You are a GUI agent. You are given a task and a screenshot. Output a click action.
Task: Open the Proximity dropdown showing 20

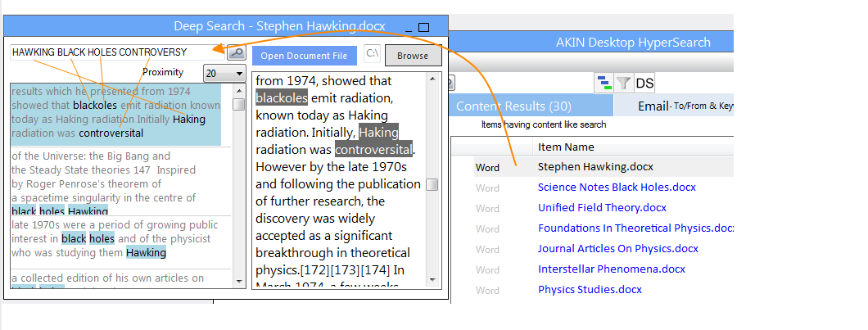(x=224, y=73)
